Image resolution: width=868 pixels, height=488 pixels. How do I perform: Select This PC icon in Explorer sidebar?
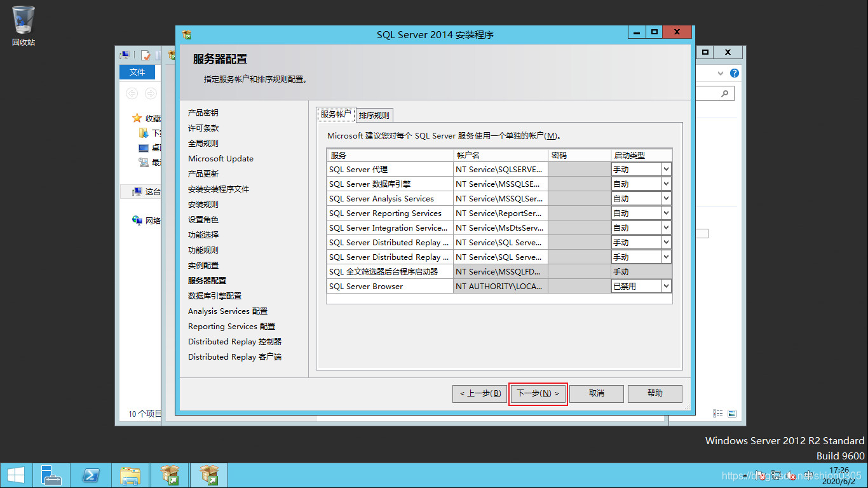137,191
